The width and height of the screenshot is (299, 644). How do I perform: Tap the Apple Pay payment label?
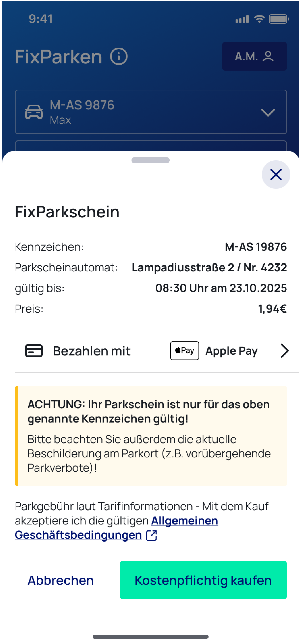(x=231, y=351)
